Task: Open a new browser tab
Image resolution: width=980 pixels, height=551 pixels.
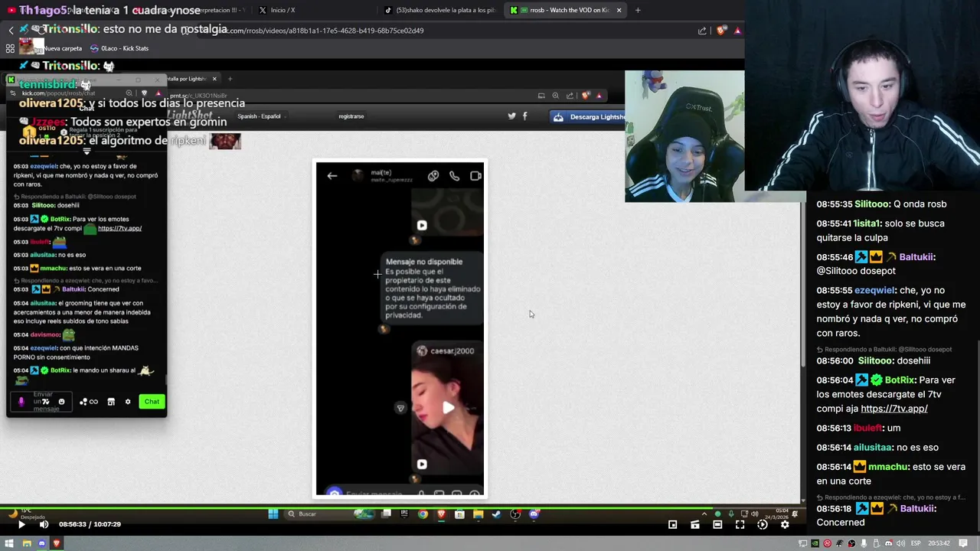Action: 638,10
